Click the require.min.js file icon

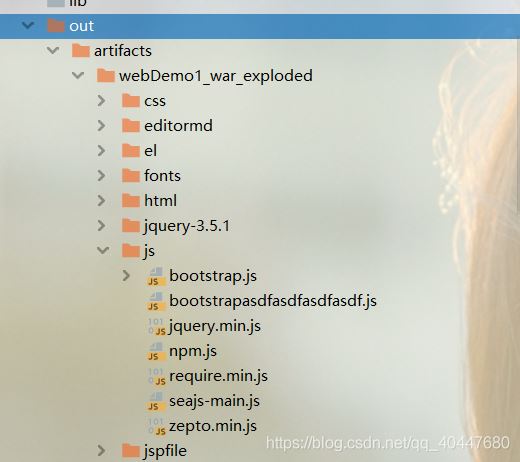(x=156, y=376)
